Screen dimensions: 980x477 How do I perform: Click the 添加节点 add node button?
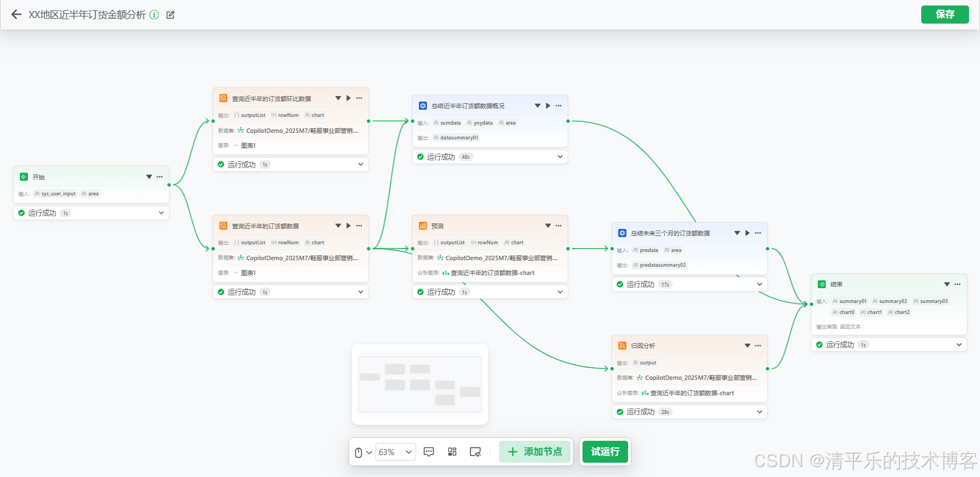tap(535, 452)
